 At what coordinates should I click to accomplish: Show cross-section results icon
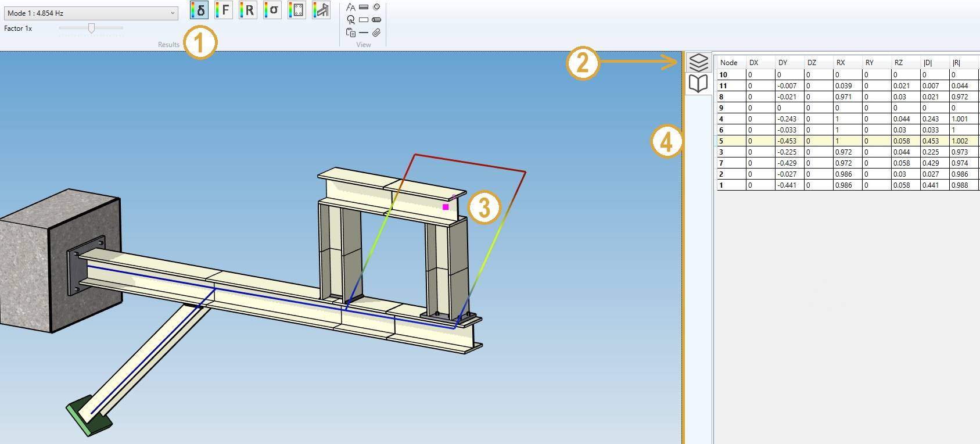click(x=296, y=10)
